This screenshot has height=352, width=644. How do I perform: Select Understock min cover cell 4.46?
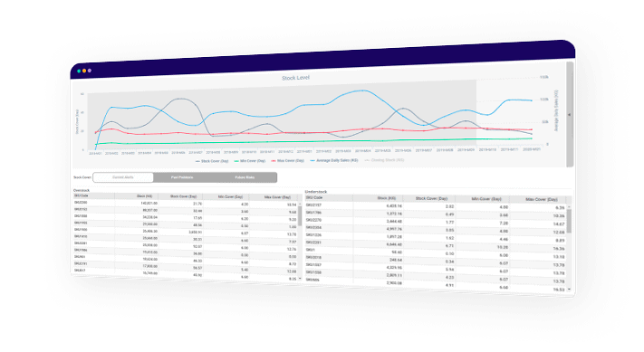504,240
